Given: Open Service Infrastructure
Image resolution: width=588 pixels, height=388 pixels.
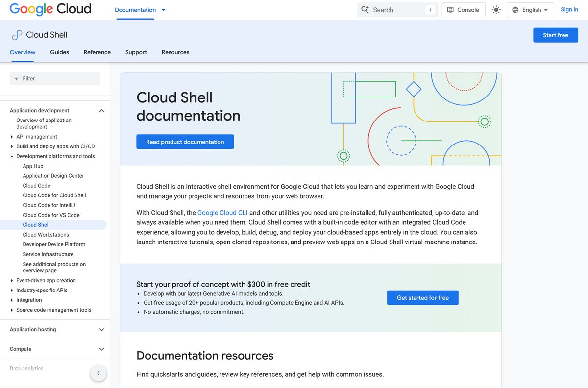Looking at the screenshot, I should click(x=48, y=254).
